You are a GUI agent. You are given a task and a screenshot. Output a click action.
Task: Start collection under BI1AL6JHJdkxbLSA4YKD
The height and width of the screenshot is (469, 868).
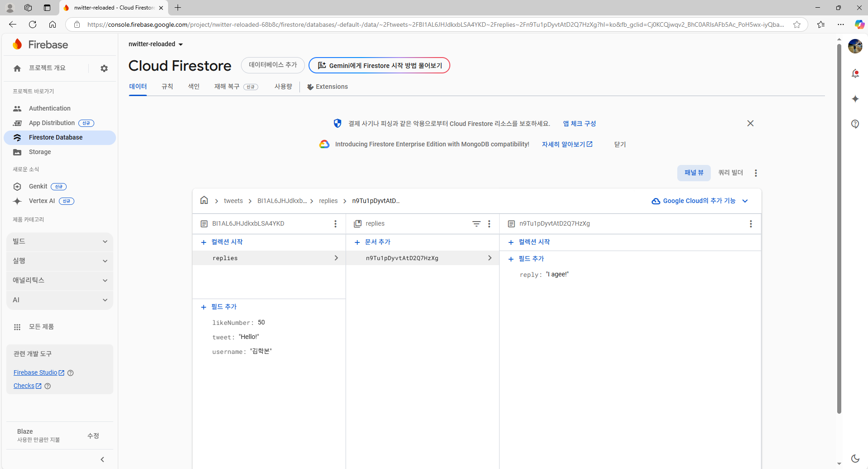(222, 242)
